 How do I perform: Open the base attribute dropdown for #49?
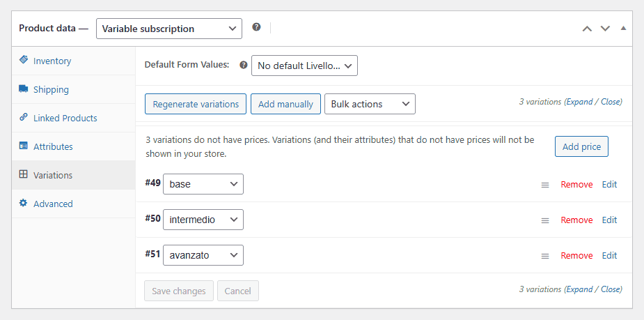click(203, 184)
